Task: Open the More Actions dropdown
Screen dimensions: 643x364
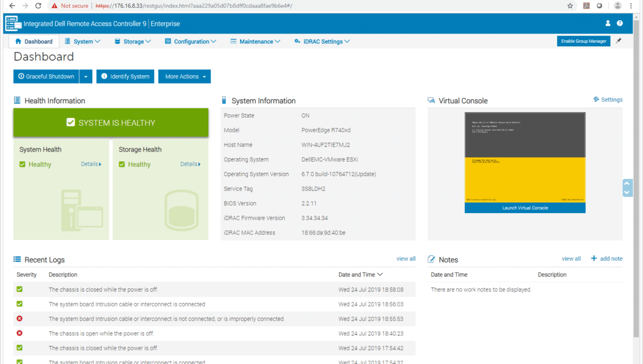Action: coord(185,76)
